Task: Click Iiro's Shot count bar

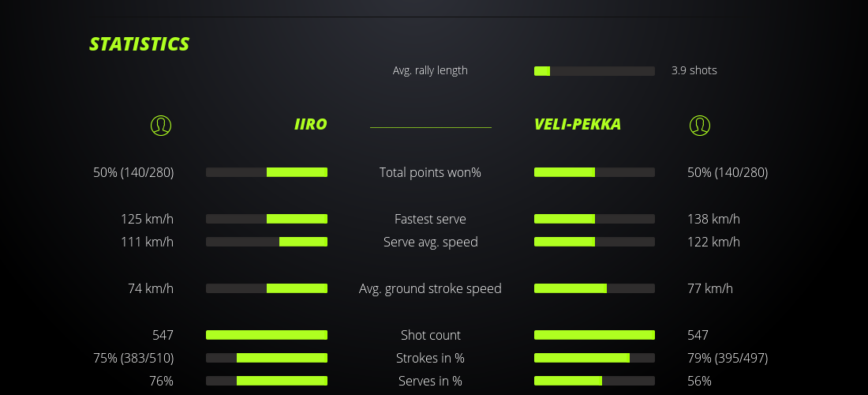Action: pyautogui.click(x=267, y=335)
